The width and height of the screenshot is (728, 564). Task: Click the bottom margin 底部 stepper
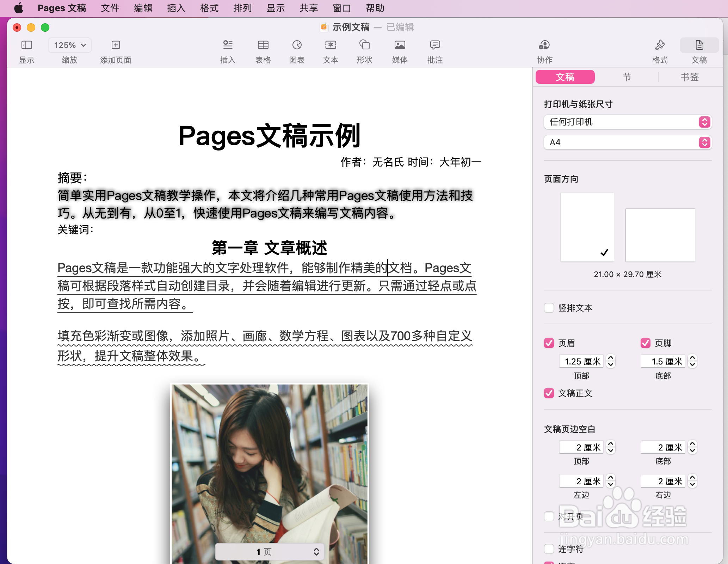(x=692, y=447)
